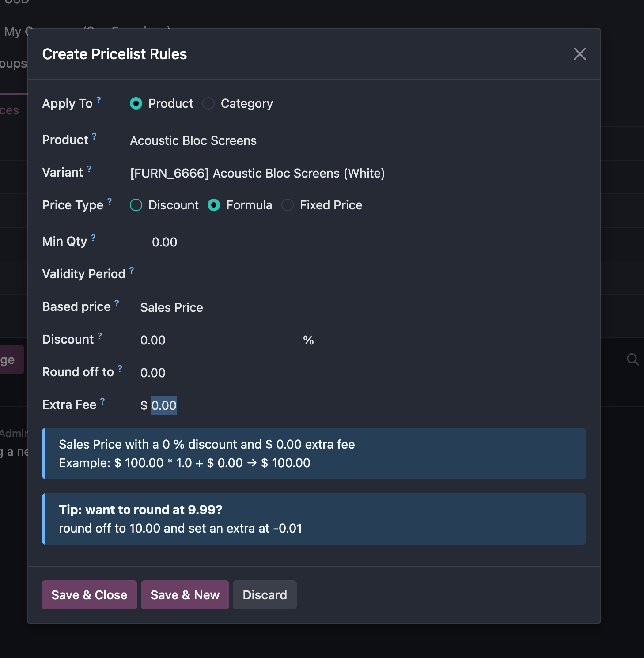This screenshot has width=644, height=658.
Task: Choose the Discount price type
Action: [x=136, y=205]
